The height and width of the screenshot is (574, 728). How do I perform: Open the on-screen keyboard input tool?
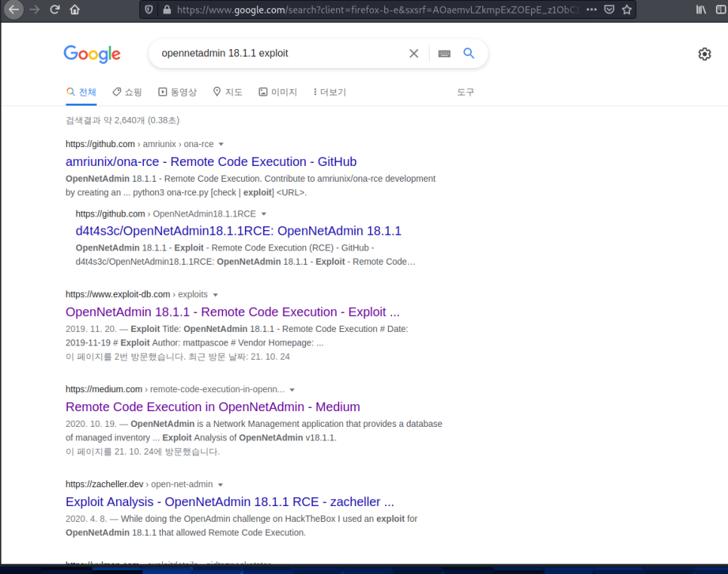[445, 54]
